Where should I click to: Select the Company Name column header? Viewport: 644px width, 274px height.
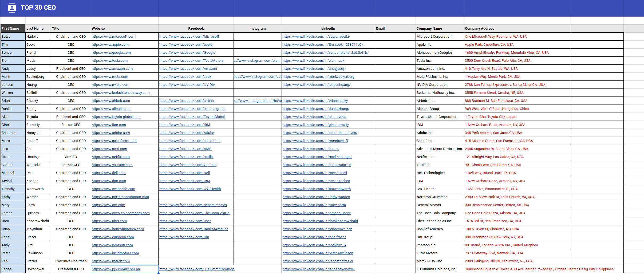pyautogui.click(x=440, y=29)
